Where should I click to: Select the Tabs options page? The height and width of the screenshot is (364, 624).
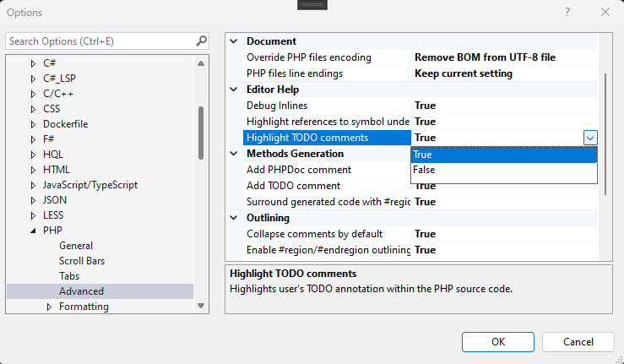[69, 276]
